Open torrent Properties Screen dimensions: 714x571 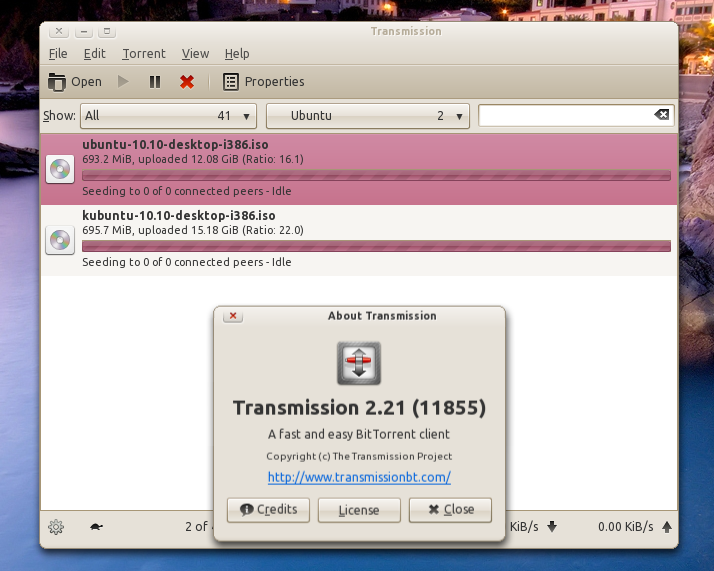pos(264,82)
